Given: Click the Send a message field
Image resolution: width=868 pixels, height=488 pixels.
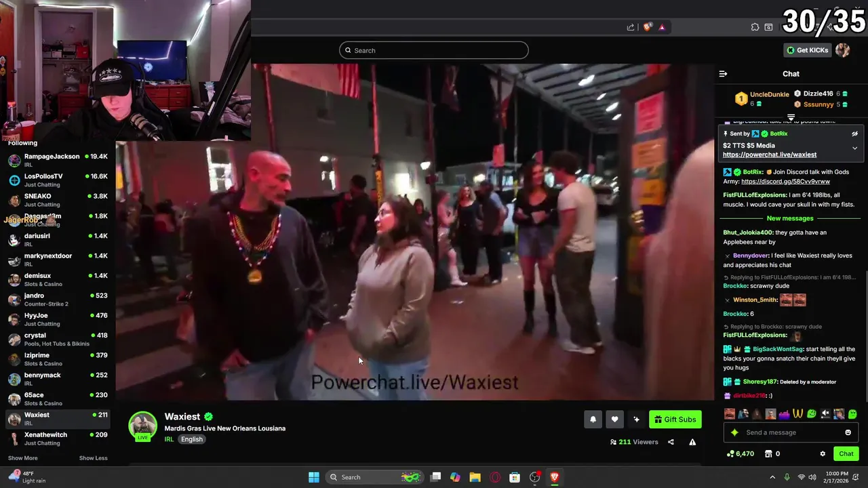Looking at the screenshot, I should pyautogui.click(x=791, y=432).
